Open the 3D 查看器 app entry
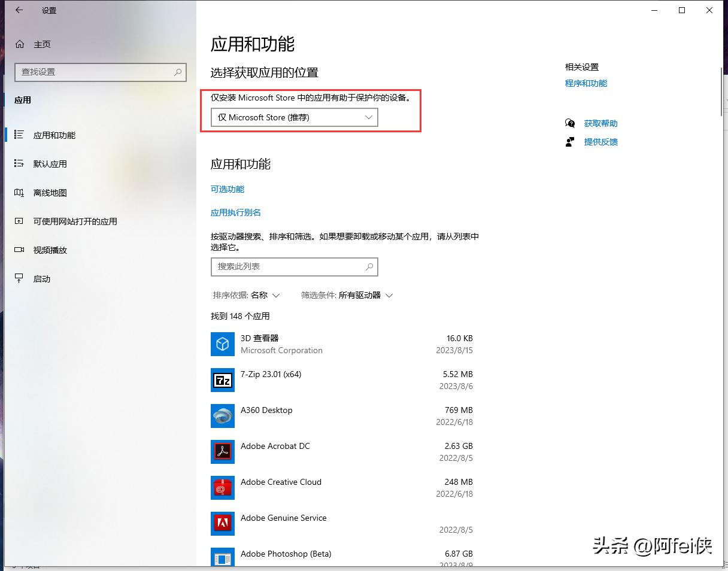This screenshot has height=571, width=728. (222, 344)
